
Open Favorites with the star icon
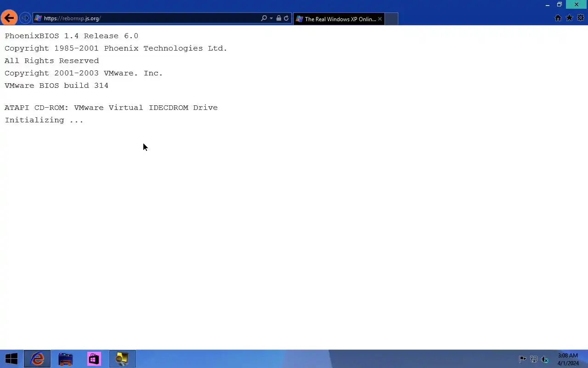pyautogui.click(x=569, y=18)
